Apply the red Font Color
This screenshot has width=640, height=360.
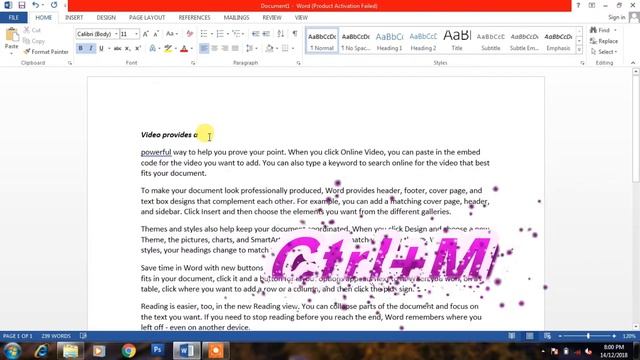[184, 49]
